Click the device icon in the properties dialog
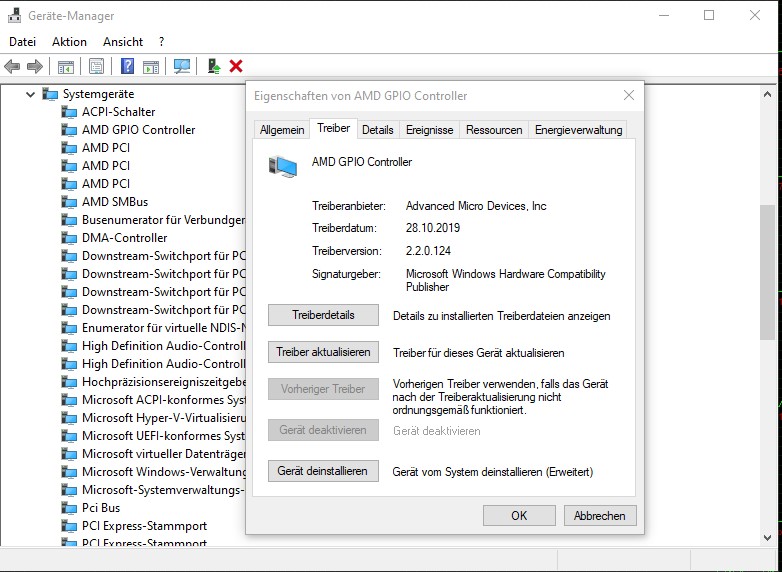The height and width of the screenshot is (572, 782). pos(283,166)
